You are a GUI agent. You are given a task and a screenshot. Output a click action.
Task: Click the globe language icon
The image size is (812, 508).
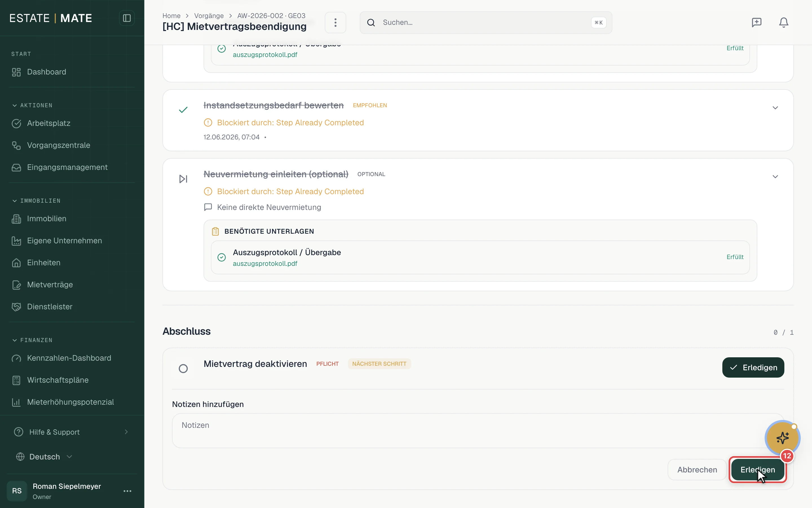tap(20, 457)
